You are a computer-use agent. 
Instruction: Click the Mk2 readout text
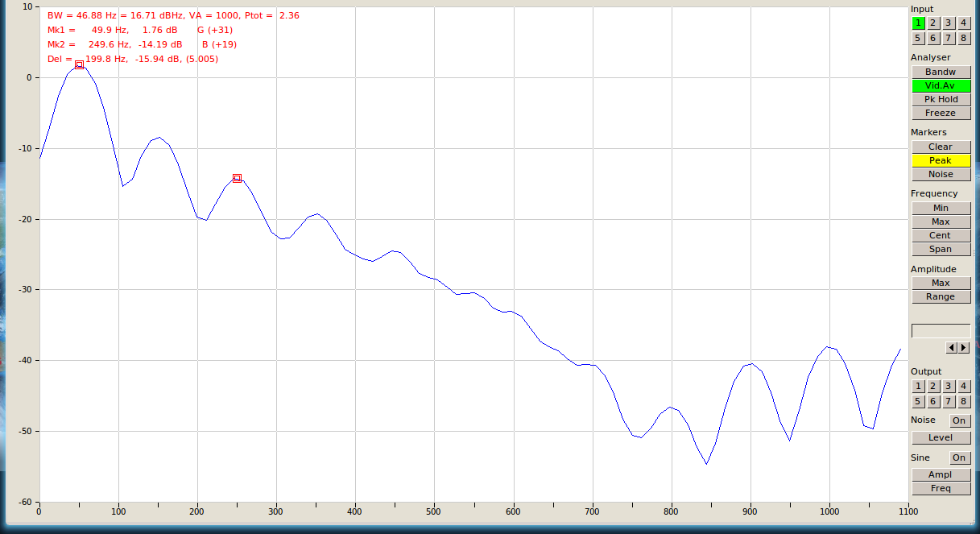[143, 44]
